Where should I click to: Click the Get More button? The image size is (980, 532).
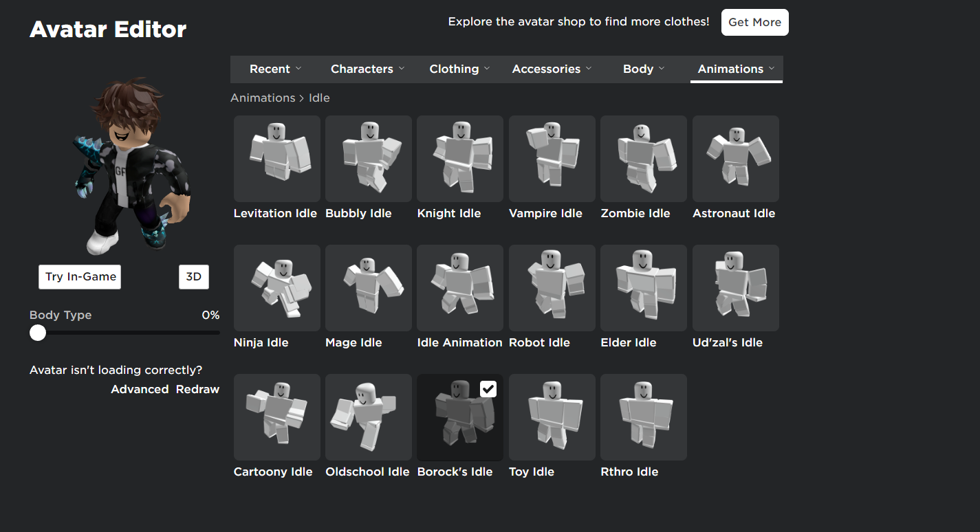click(x=754, y=22)
